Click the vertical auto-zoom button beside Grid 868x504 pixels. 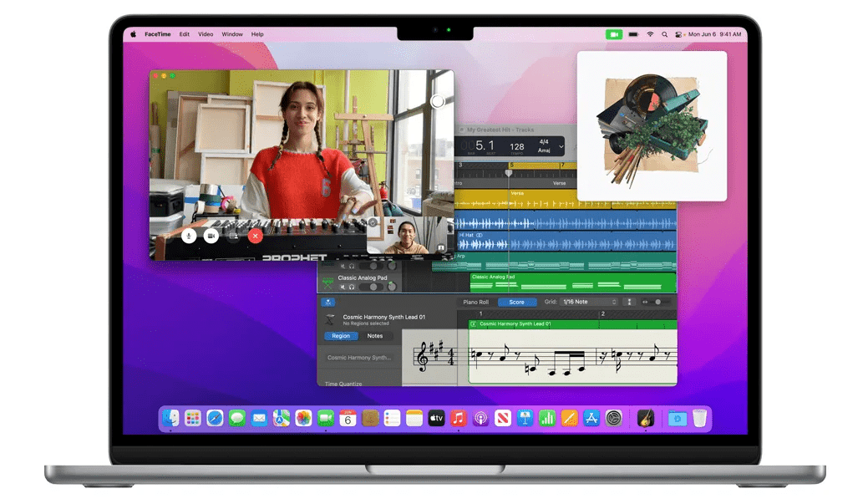click(629, 302)
